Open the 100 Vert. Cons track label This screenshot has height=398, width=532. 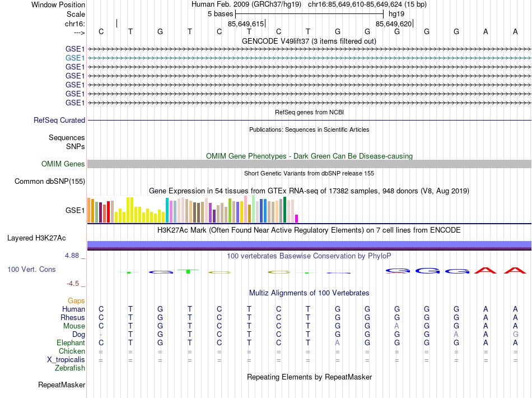tap(31, 269)
